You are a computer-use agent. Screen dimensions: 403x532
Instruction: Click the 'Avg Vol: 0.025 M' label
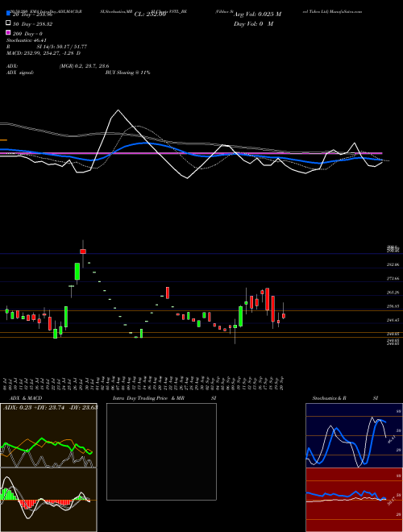tap(257, 15)
